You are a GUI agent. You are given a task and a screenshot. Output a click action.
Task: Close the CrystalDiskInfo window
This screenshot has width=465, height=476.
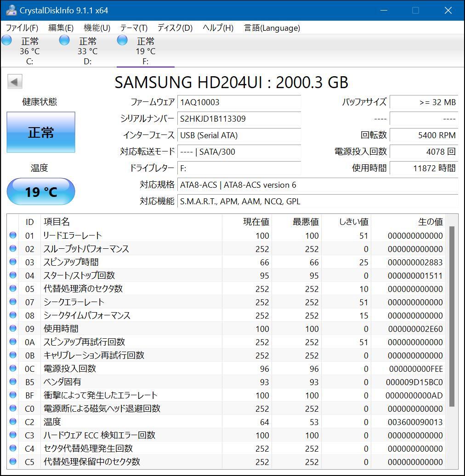tap(448, 10)
